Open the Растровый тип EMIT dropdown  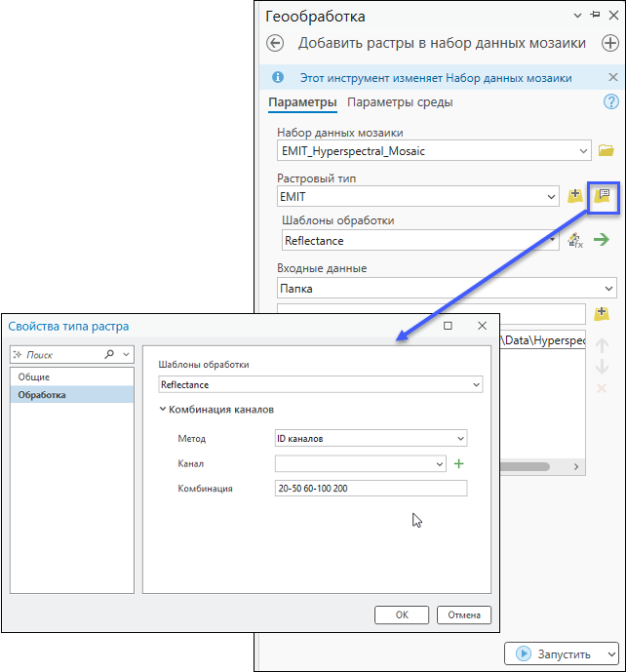(x=552, y=197)
